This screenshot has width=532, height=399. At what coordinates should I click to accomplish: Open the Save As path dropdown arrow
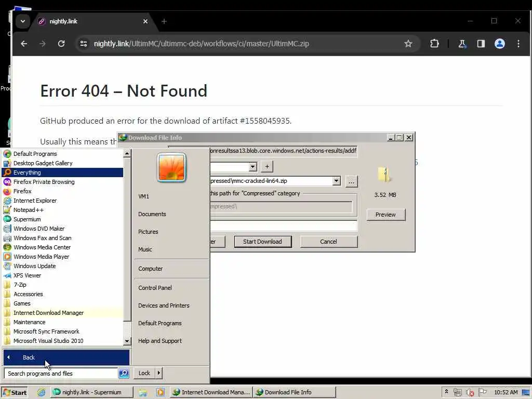(336, 181)
